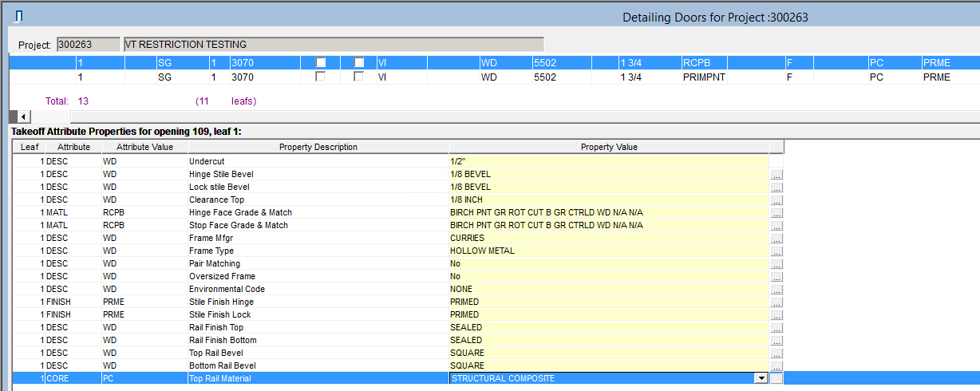Check the first checkbox in the PRIMPNT door row

(x=321, y=77)
